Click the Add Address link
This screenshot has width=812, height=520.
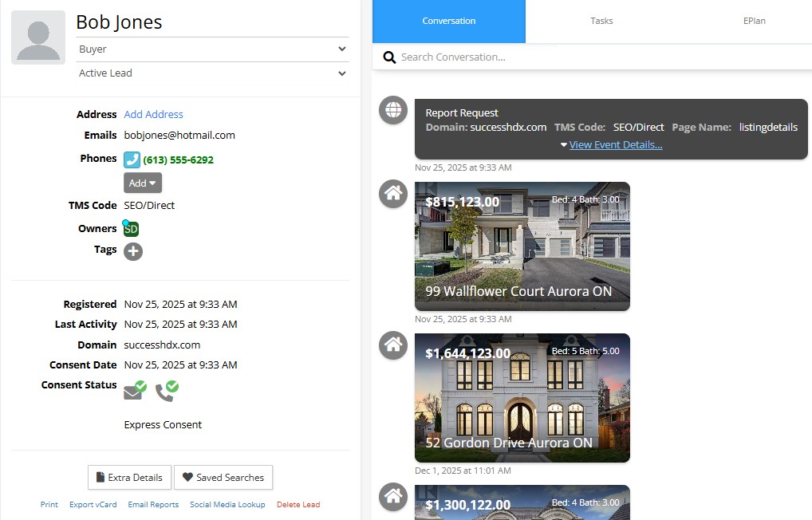click(153, 115)
